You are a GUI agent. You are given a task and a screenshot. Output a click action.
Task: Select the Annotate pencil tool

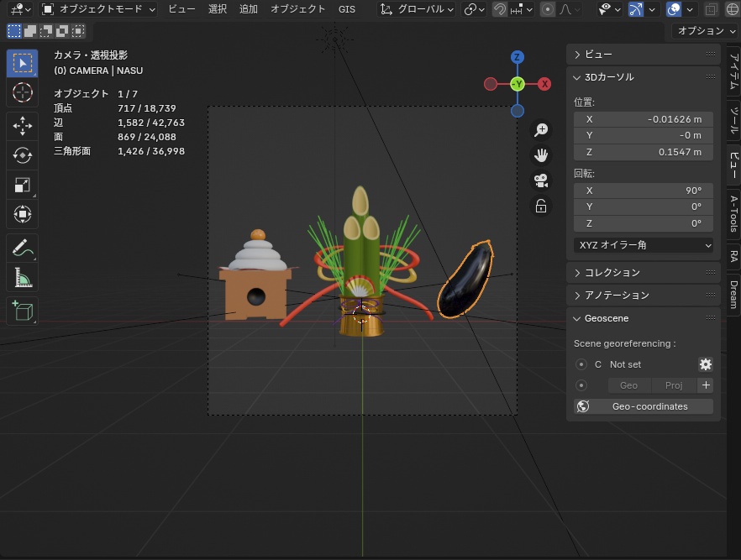pos(22,248)
